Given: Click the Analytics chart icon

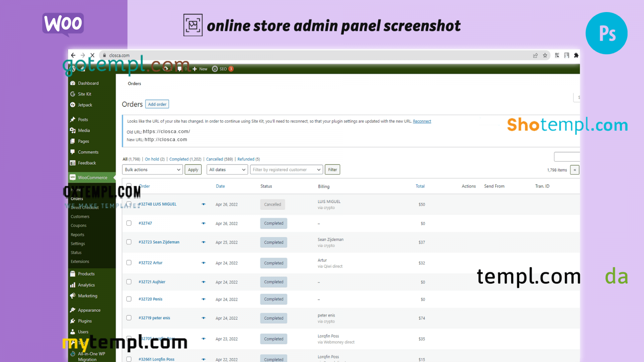Looking at the screenshot, I should pyautogui.click(x=73, y=285).
